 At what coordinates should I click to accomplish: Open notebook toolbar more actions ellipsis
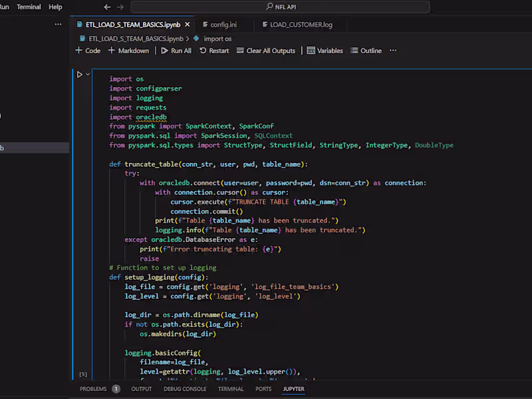[x=393, y=51]
